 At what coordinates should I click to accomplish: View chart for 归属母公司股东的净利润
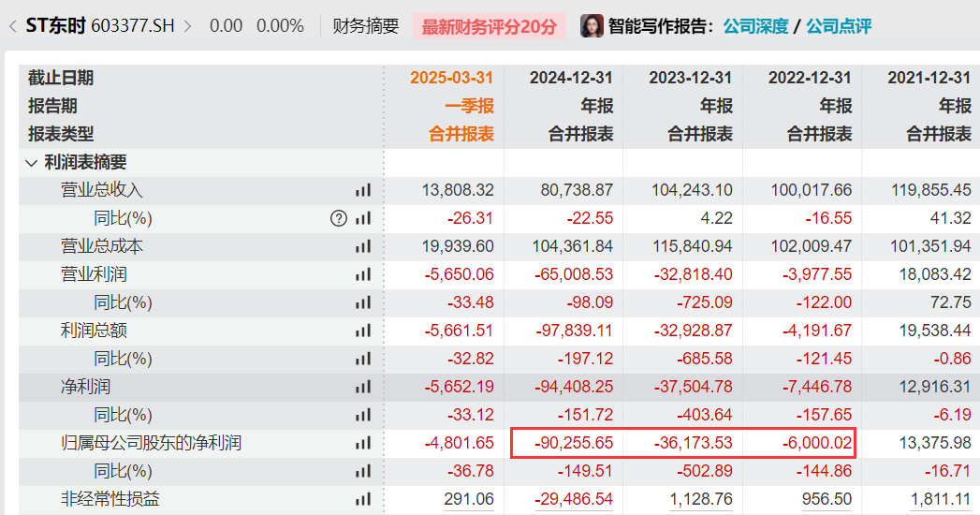[362, 443]
